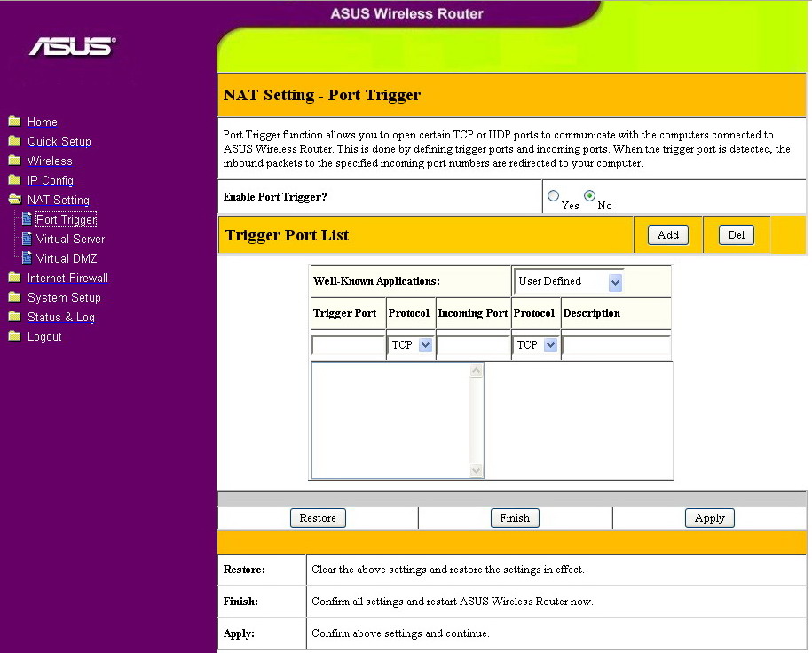
Task: Select No for Enable Port Trigger
Action: click(x=589, y=196)
